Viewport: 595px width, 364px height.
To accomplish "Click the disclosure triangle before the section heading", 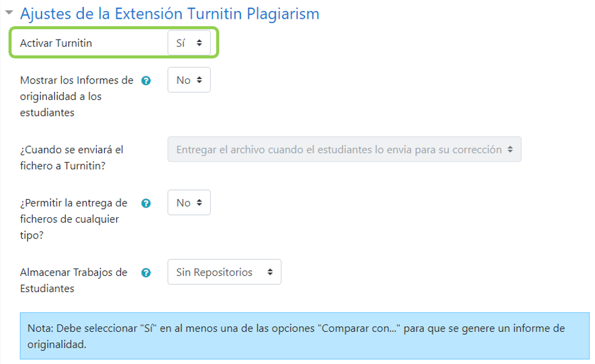I will 8,13.
